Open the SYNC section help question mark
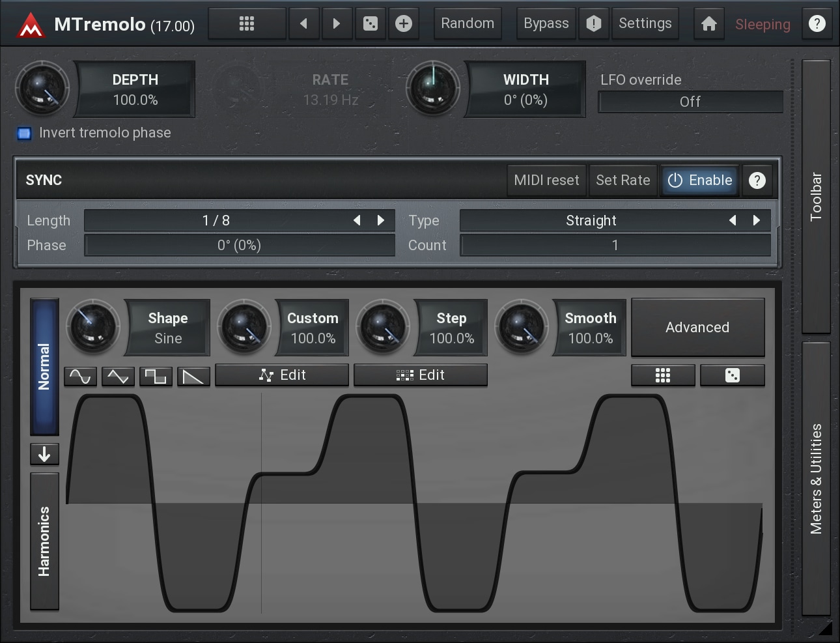 [x=757, y=180]
